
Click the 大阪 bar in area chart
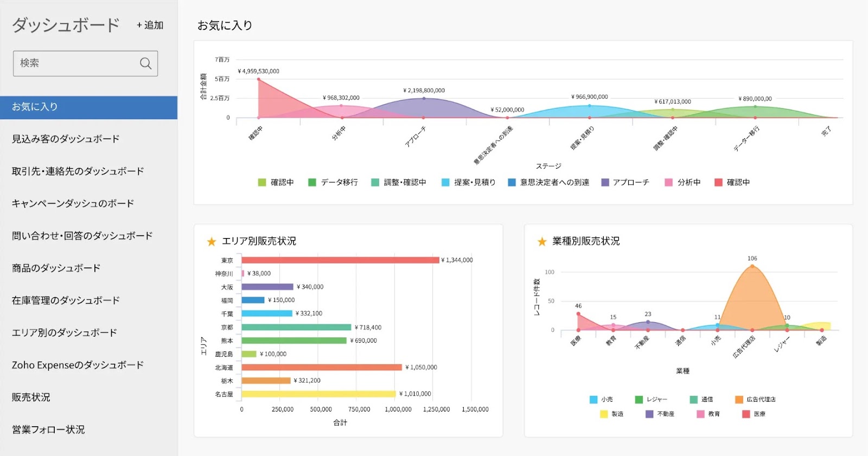coord(267,287)
